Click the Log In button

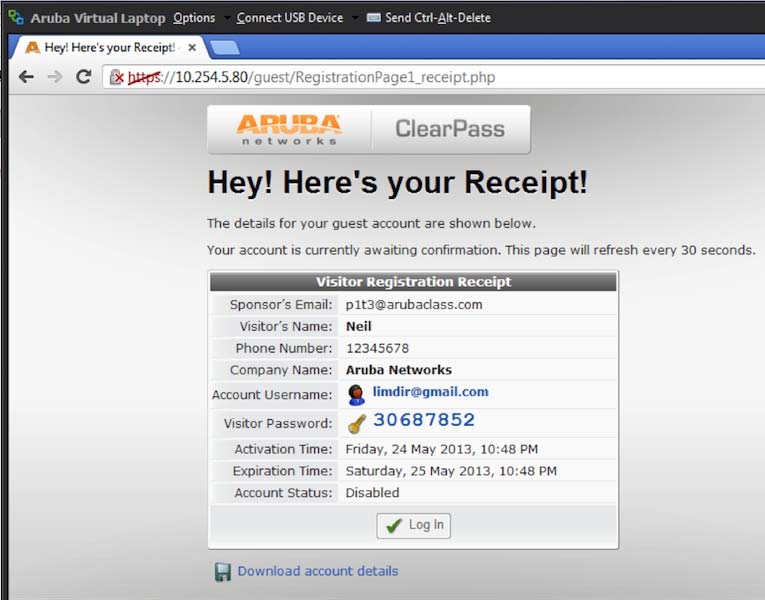click(413, 525)
